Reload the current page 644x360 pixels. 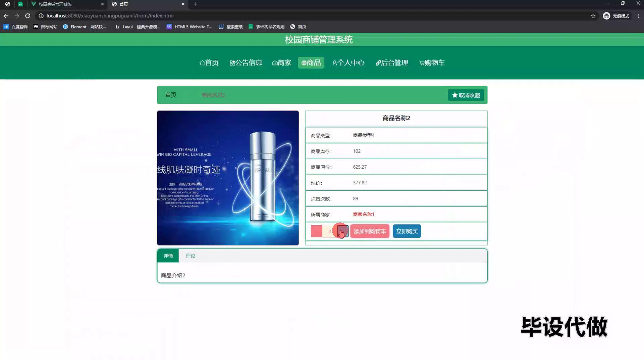pyautogui.click(x=28, y=16)
